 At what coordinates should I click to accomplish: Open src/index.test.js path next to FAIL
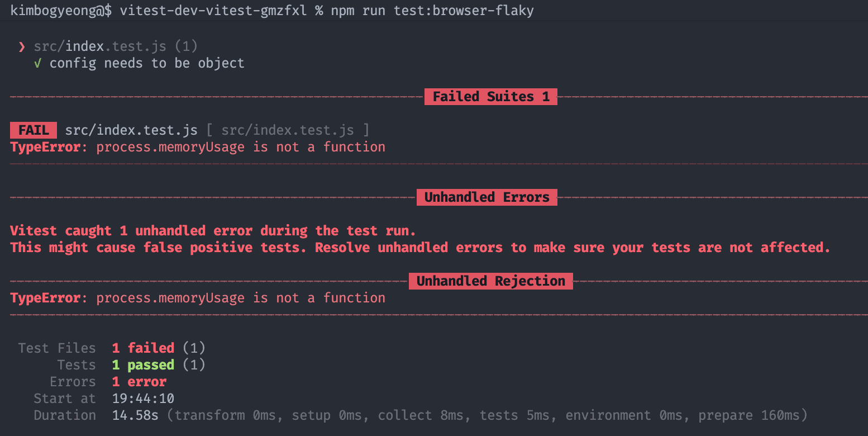(131, 130)
